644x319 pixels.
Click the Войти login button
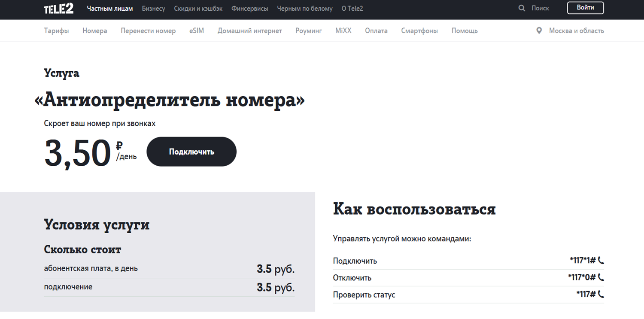(586, 8)
